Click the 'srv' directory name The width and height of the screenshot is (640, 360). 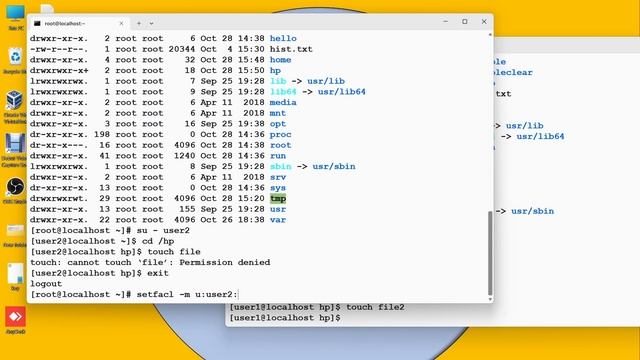(278, 177)
